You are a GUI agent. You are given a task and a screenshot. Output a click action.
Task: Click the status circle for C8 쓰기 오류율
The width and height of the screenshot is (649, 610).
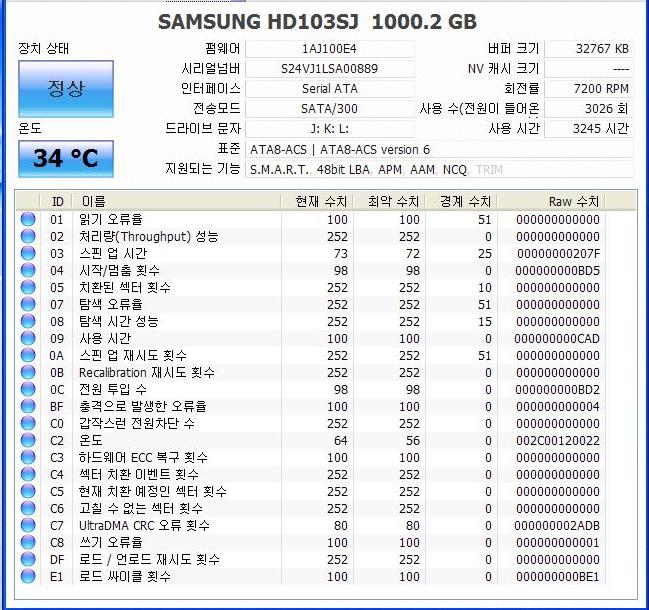click(28, 542)
